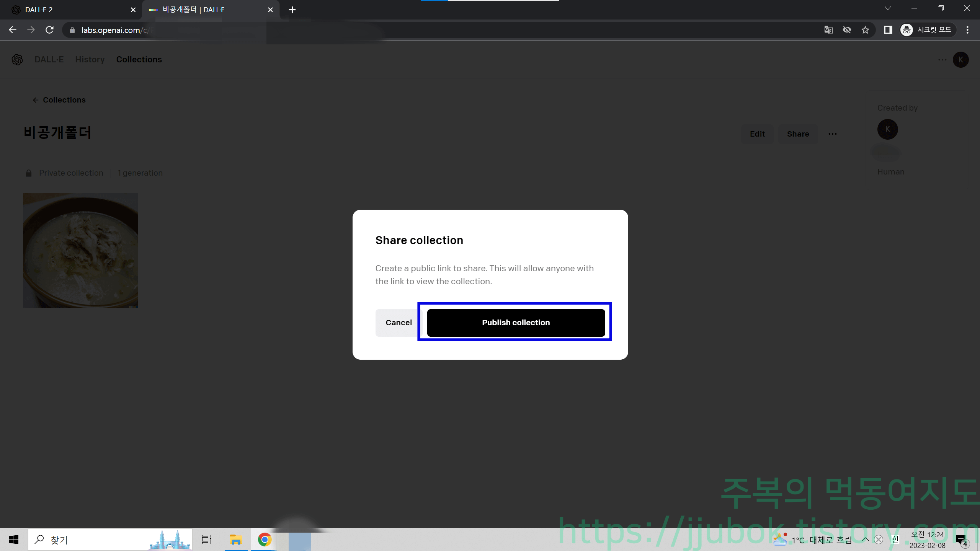Open collection more options ellipsis
The height and width of the screenshot is (551, 980).
[x=832, y=134]
